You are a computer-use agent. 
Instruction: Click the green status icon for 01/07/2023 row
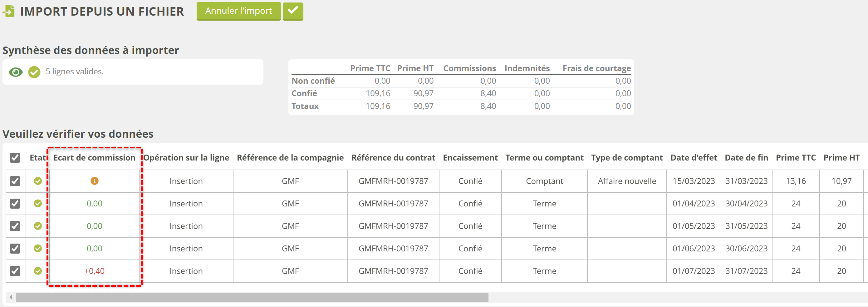click(38, 271)
